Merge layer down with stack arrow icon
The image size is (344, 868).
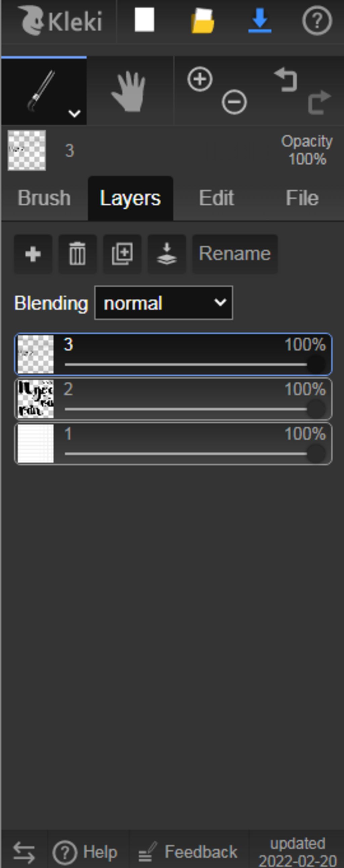click(167, 254)
